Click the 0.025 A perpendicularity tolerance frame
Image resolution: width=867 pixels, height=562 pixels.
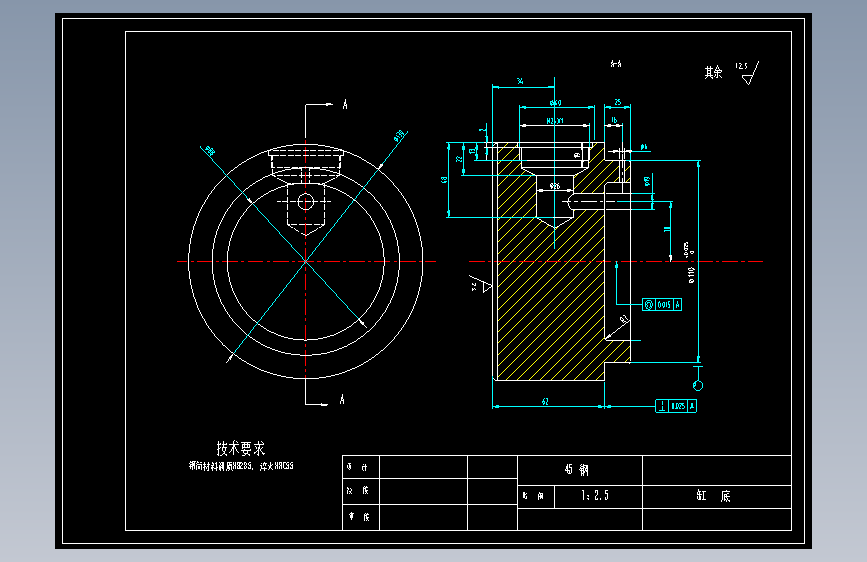click(676, 406)
